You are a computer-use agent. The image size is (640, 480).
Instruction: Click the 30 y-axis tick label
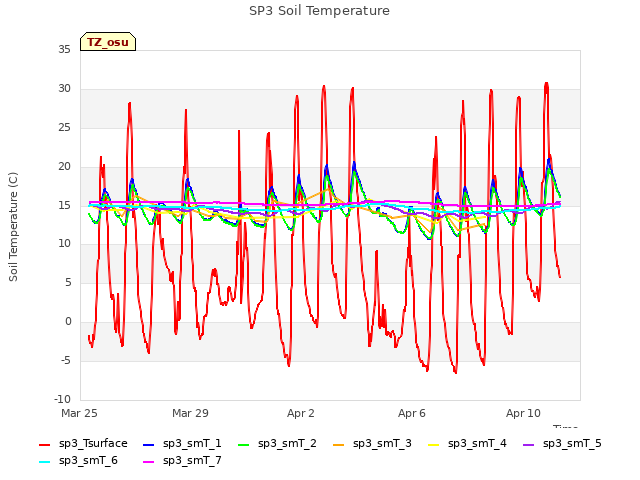pos(64,89)
